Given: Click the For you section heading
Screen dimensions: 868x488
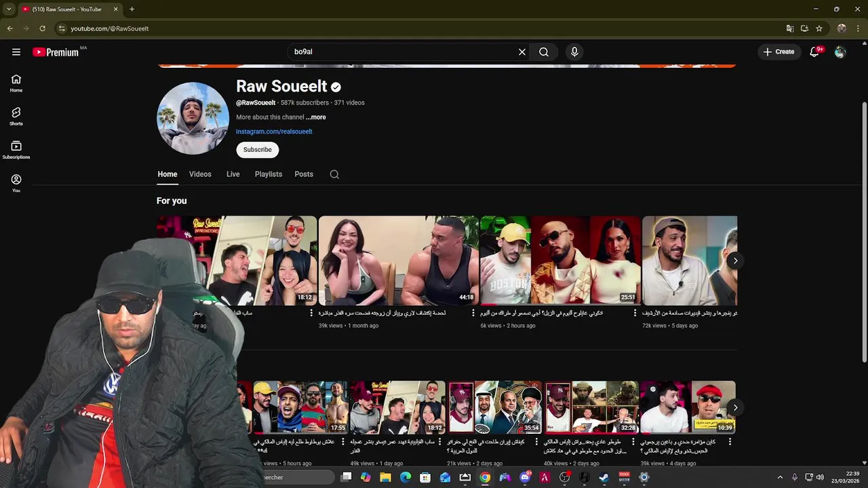Looking at the screenshot, I should coord(172,201).
